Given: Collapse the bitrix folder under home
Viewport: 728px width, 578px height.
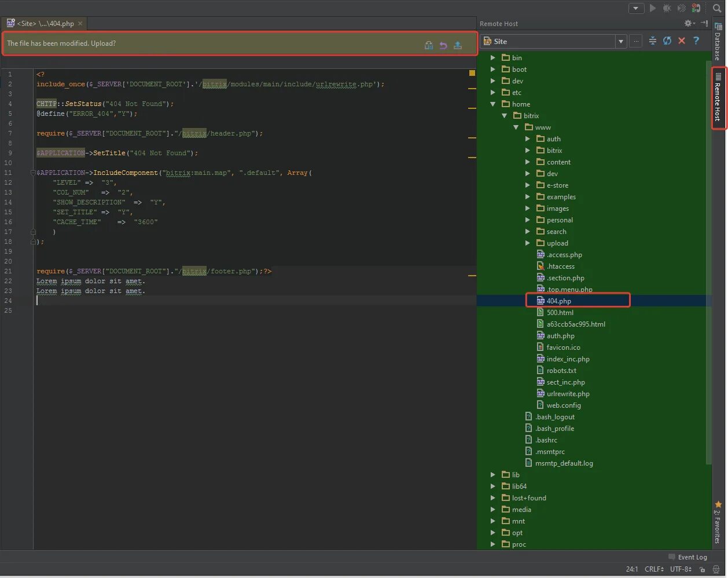Looking at the screenshot, I should point(505,116).
